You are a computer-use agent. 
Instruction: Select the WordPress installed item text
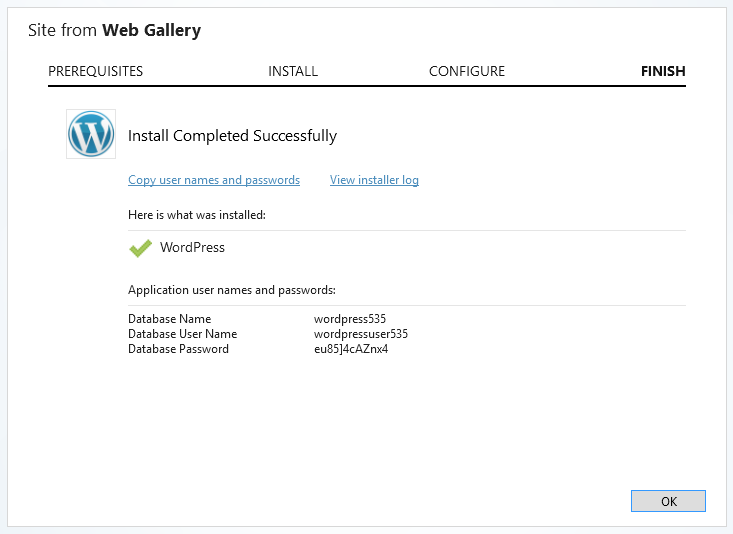[192, 247]
